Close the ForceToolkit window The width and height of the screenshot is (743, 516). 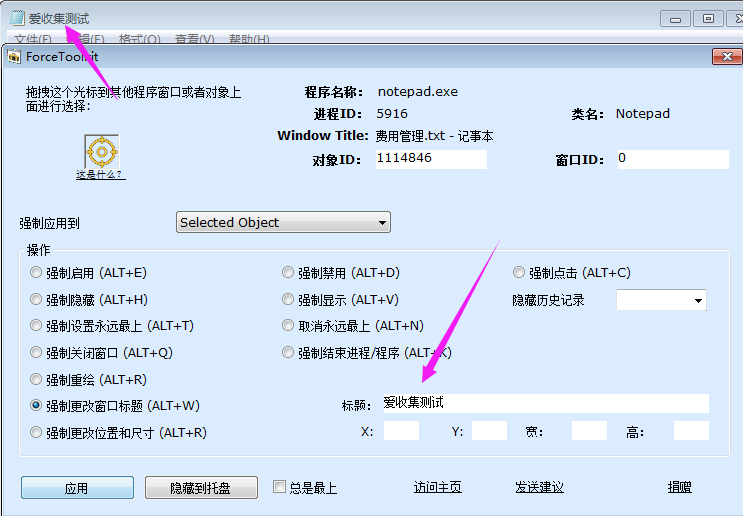(724, 57)
